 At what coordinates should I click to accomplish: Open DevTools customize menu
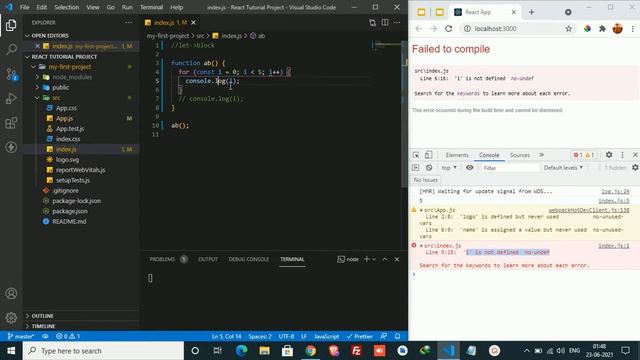[x=622, y=155]
